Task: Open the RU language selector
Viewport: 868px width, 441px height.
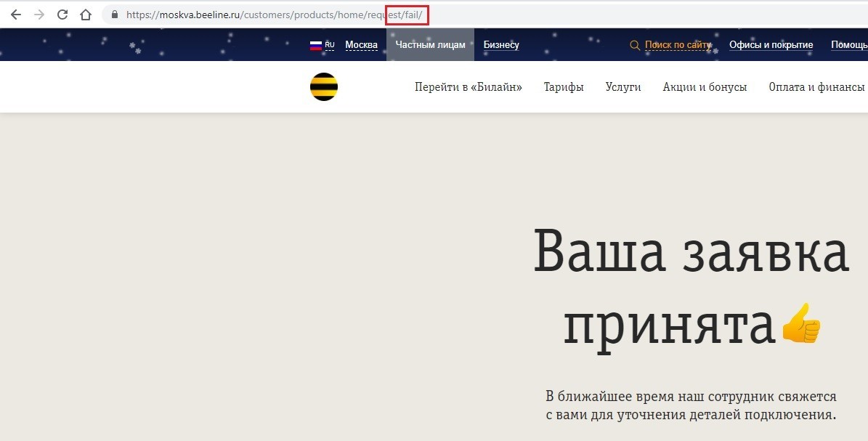Action: pyautogui.click(x=330, y=45)
